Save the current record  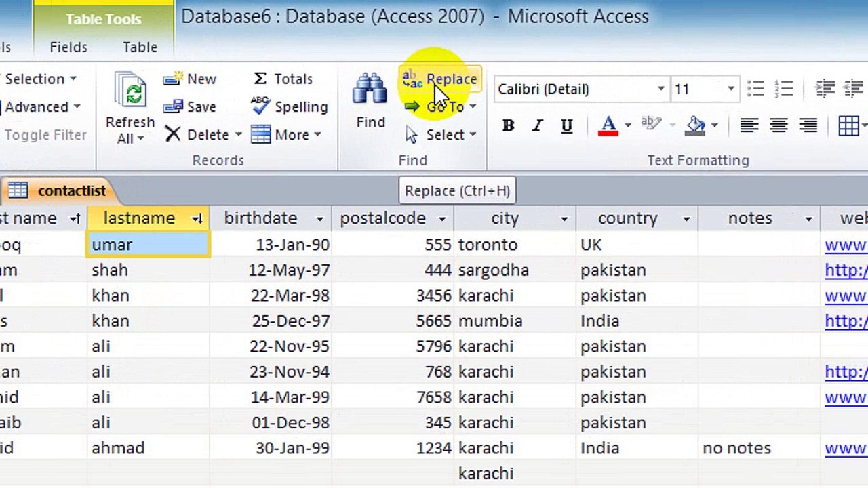[190, 107]
